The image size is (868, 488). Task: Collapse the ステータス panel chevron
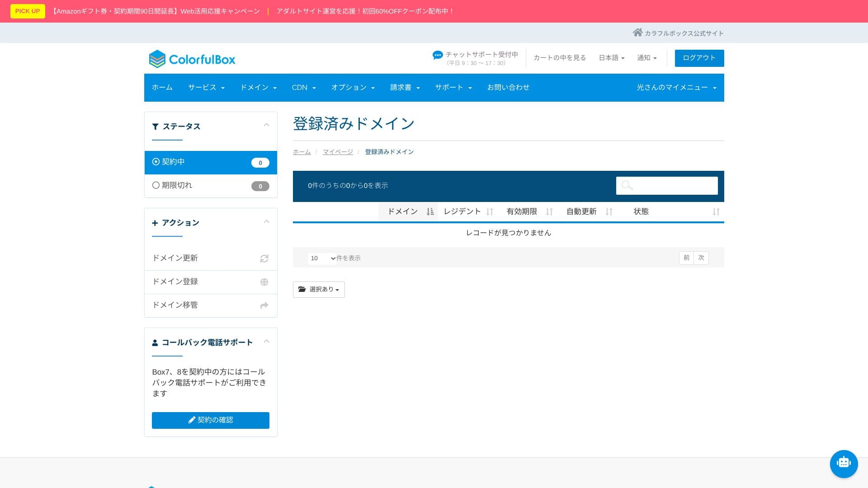266,125
